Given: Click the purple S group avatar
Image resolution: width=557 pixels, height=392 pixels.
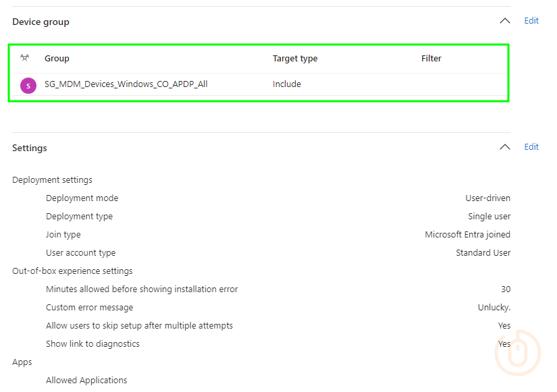Looking at the screenshot, I should [28, 85].
